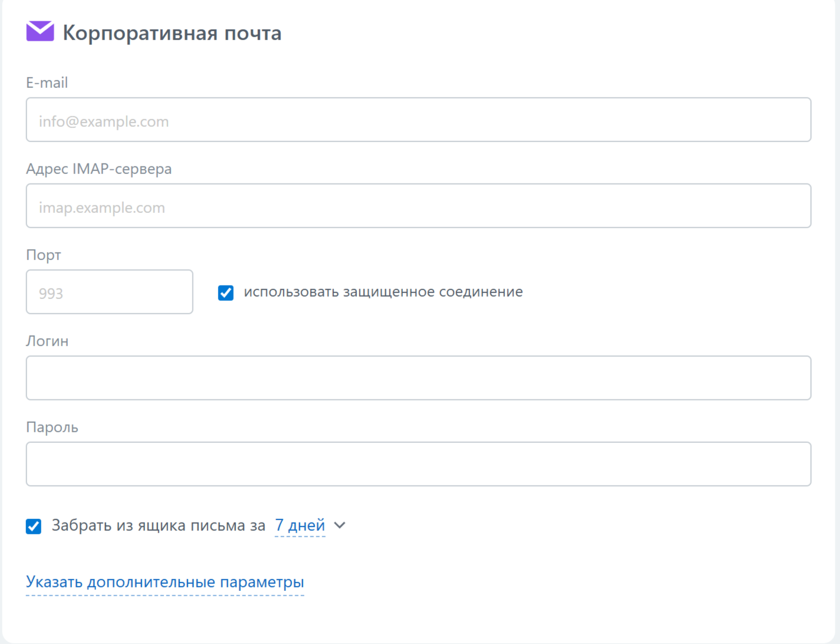The width and height of the screenshot is (840, 644).
Task: Click the Пароль label text
Action: 52,427
